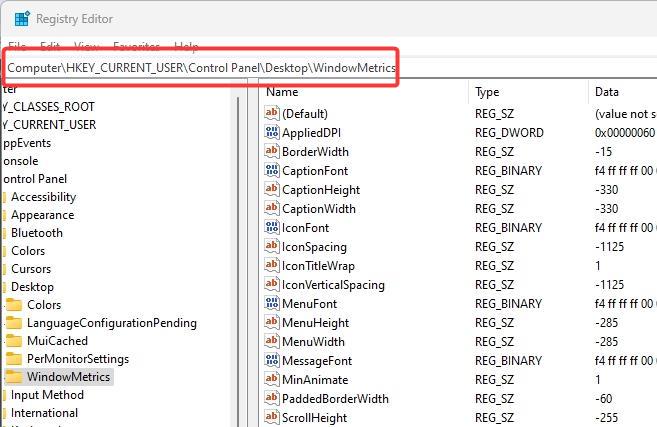
Task: Click the Registry Editor app icon in title bar
Action: pyautogui.click(x=22, y=19)
